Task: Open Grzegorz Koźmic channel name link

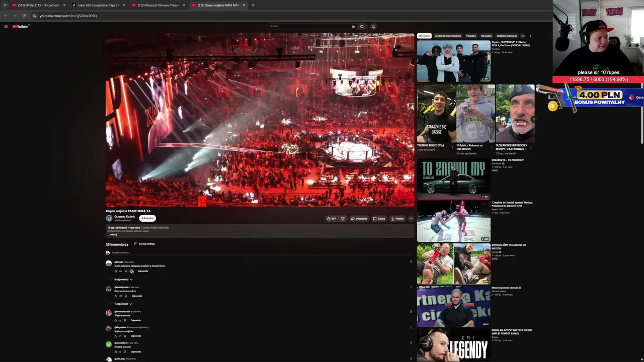Action: pos(125,217)
